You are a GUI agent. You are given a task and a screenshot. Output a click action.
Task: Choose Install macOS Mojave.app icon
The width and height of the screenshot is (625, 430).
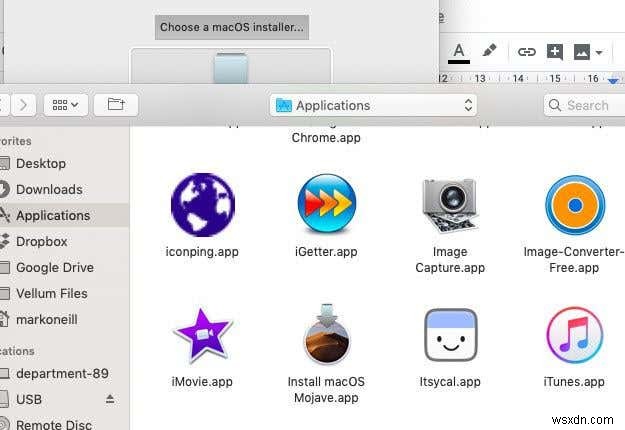click(x=327, y=334)
